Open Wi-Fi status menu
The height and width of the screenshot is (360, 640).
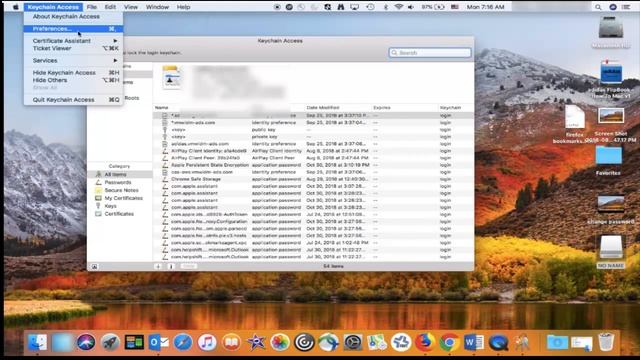399,7
